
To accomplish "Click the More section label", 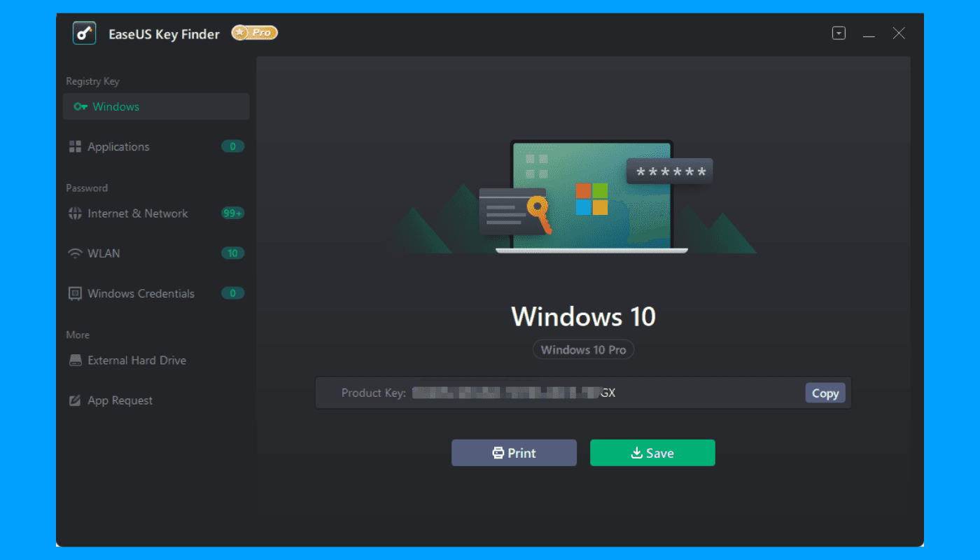I will [78, 335].
